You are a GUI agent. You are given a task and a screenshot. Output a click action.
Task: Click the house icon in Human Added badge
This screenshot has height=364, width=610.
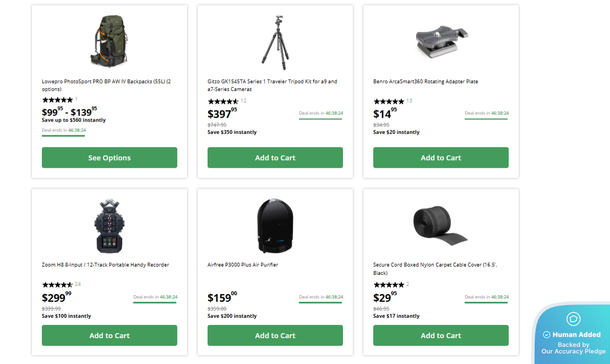coord(573,319)
